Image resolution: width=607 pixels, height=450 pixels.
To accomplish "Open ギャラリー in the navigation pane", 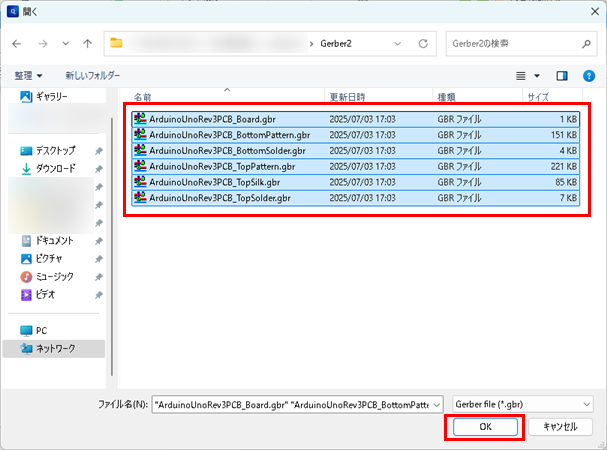I will coord(43,96).
